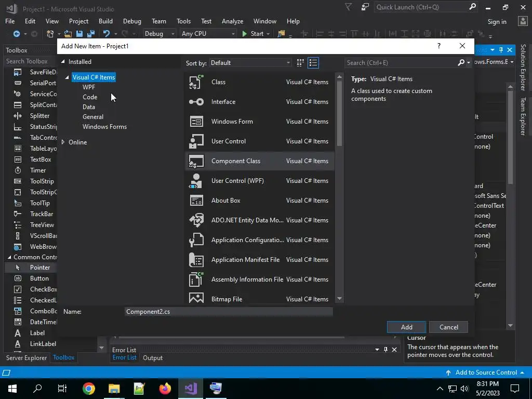This screenshot has width=532, height=399.
Task: Click the template list scroll down arrow
Action: 339,299
